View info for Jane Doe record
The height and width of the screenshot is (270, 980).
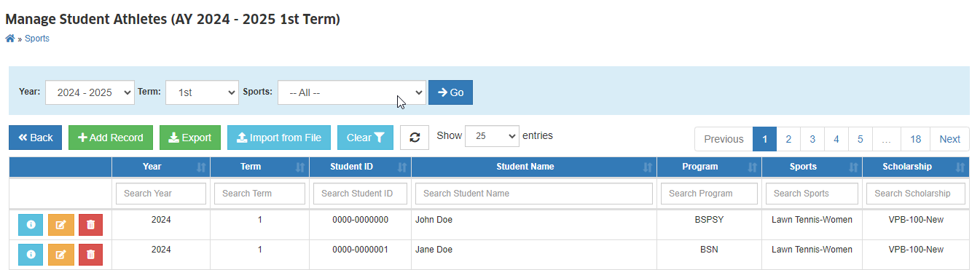tap(31, 255)
